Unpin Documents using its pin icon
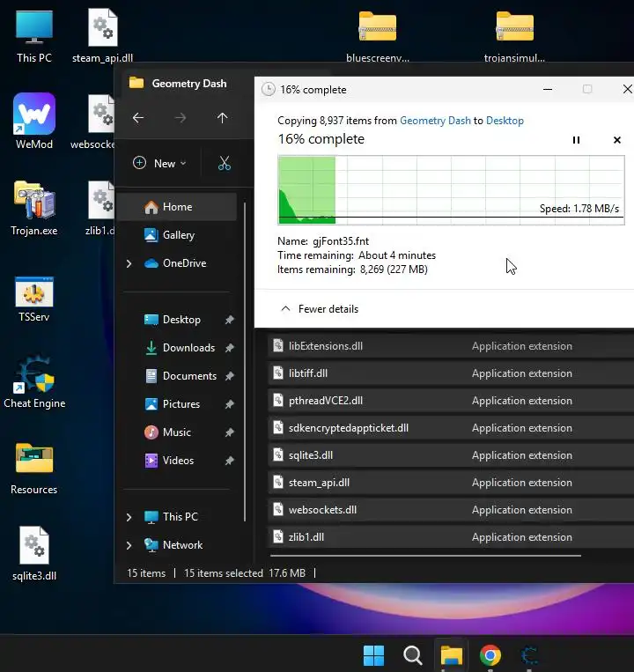 [x=230, y=376]
